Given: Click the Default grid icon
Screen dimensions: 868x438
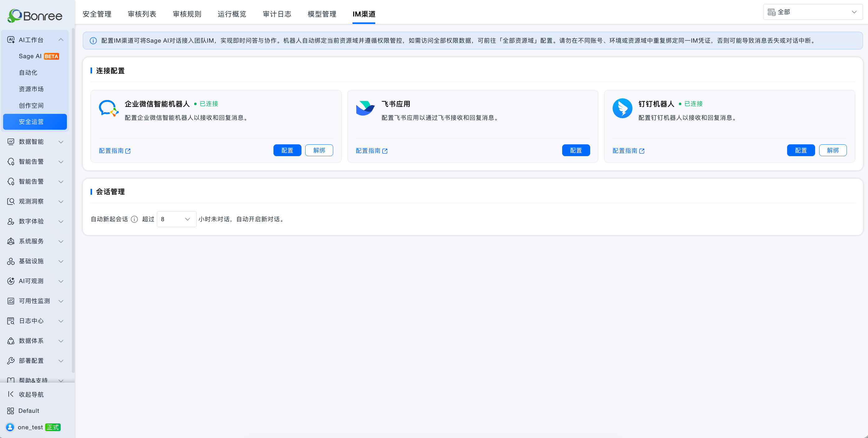Looking at the screenshot, I should tap(11, 411).
